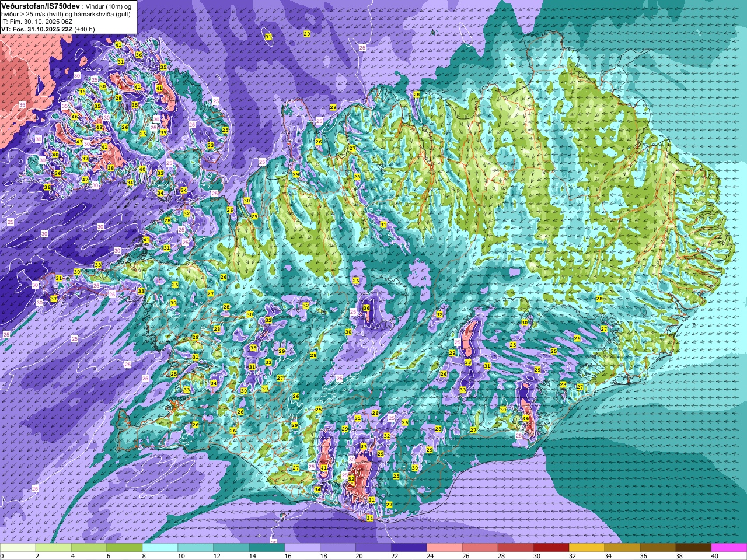Click the 'VT: Fös. 31.10.2025 22Z' valid time

(36, 29)
